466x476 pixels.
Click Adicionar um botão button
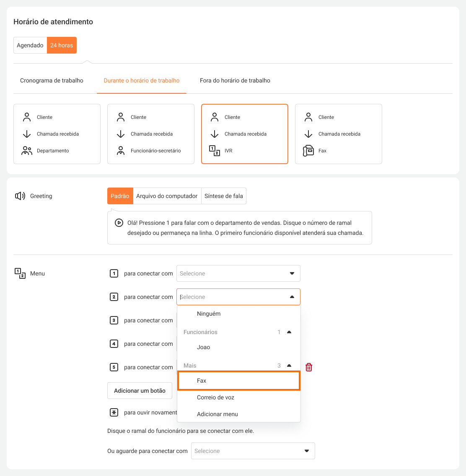point(140,391)
